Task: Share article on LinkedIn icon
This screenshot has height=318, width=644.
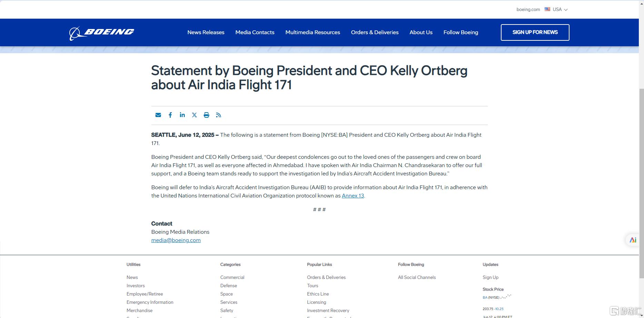Action: coord(182,115)
